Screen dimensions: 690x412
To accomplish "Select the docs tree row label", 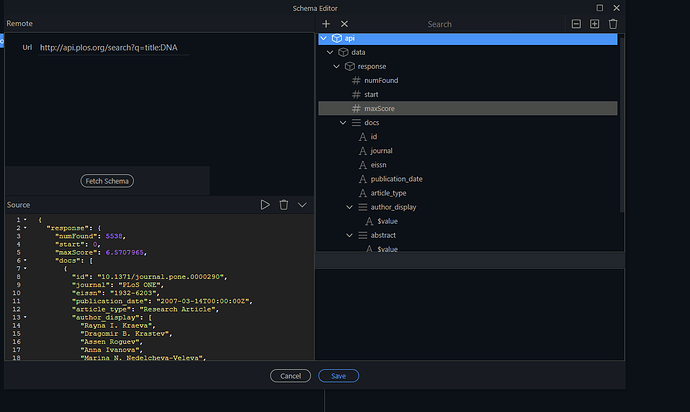I will coord(371,123).
